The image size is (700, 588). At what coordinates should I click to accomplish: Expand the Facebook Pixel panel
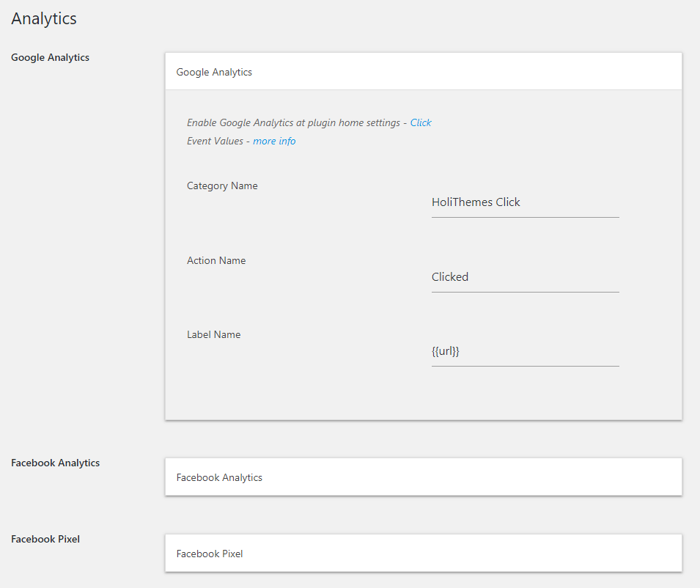click(x=423, y=554)
